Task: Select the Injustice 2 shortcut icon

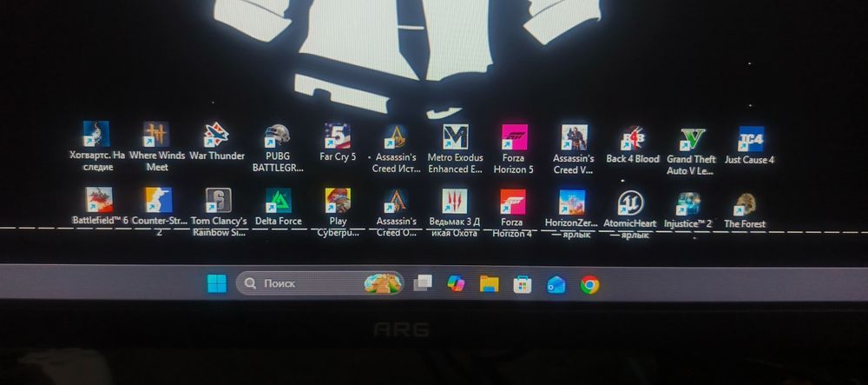Action: (688, 204)
